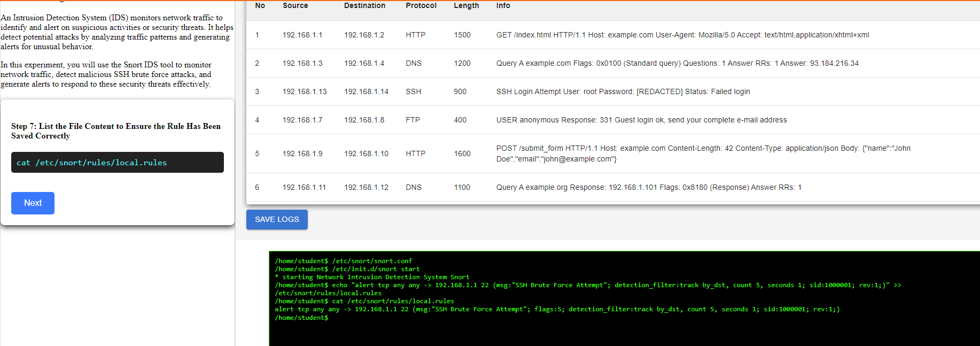This screenshot has width=980, height=346.
Task: Select the Protocol column header
Action: click(x=421, y=6)
